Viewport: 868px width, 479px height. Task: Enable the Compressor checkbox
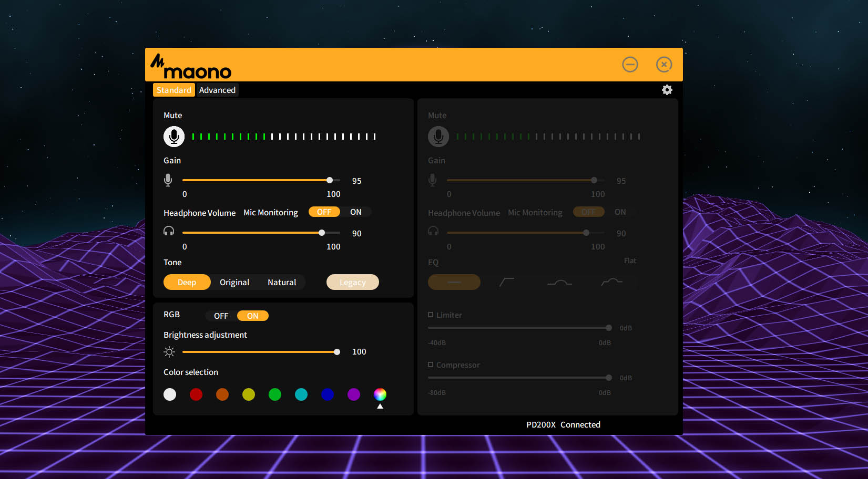pos(431,365)
